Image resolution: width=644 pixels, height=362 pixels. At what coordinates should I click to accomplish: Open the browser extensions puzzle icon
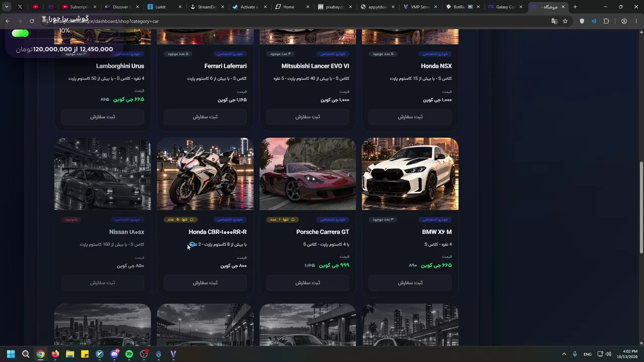point(606,21)
